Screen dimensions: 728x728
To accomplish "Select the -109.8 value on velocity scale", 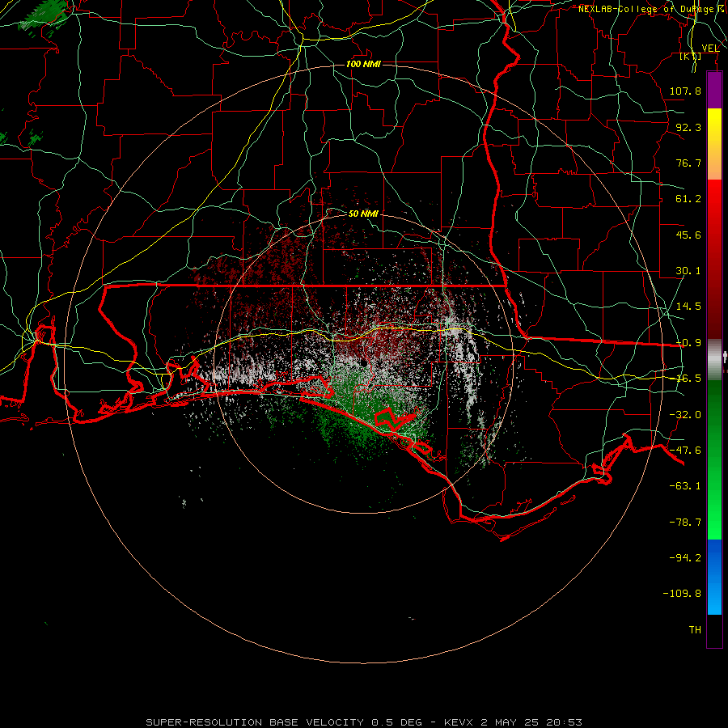I will pos(682,594).
